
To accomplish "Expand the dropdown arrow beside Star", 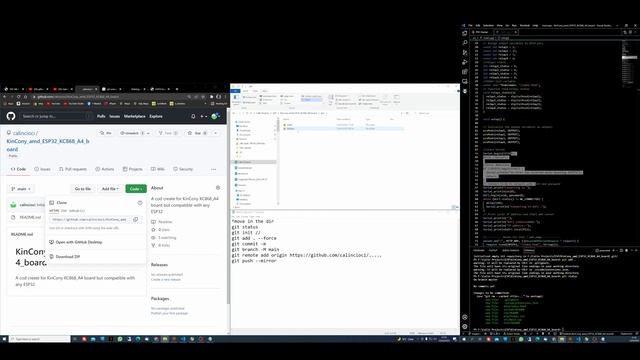I will click(216, 133).
